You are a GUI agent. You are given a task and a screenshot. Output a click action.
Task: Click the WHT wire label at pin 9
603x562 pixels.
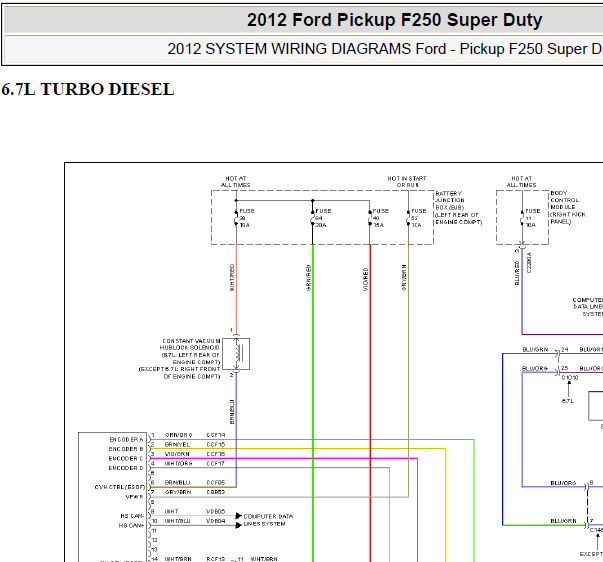coord(172,511)
